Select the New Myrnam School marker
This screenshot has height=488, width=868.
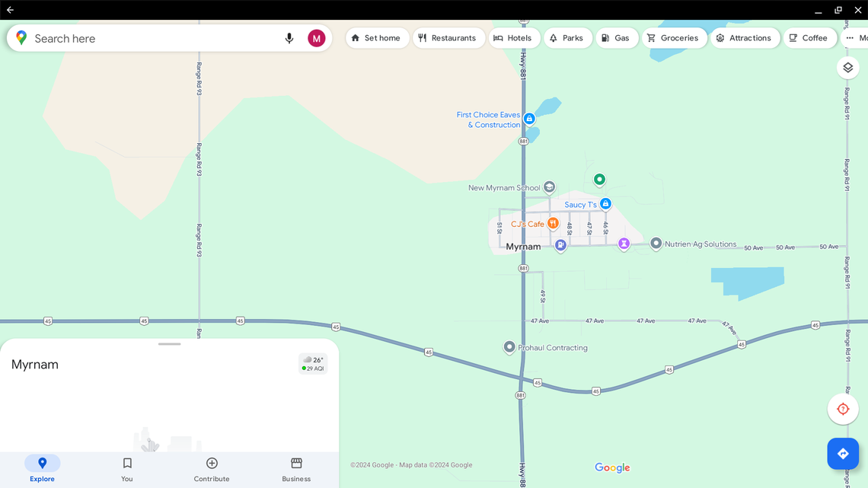coord(549,187)
